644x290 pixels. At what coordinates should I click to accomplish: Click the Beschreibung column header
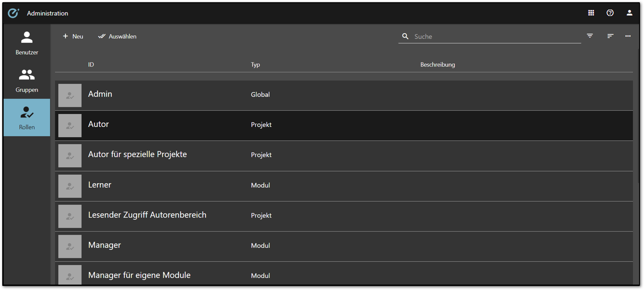pos(437,65)
